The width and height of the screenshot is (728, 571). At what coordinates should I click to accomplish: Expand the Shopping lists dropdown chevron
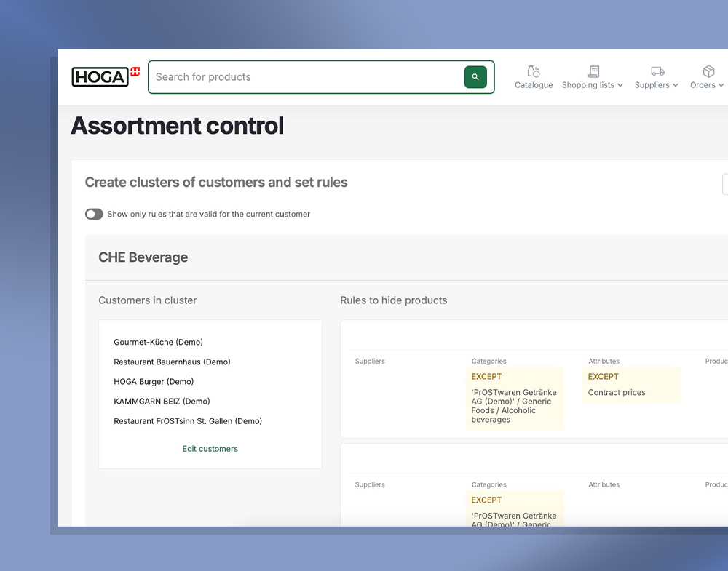(x=620, y=85)
